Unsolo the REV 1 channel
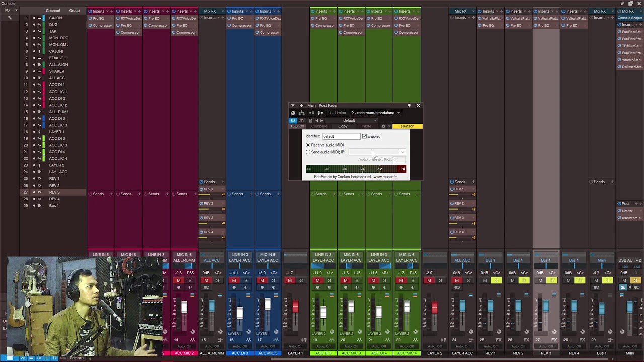 click(496, 280)
